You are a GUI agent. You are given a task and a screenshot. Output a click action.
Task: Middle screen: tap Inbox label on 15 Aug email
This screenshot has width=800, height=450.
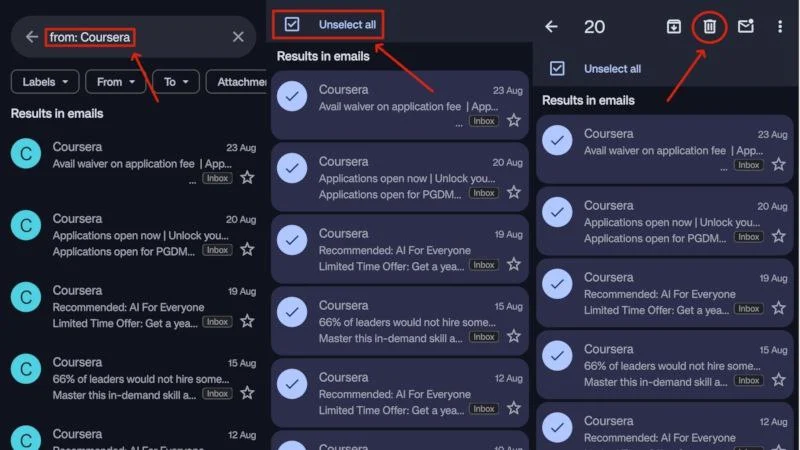pos(484,337)
